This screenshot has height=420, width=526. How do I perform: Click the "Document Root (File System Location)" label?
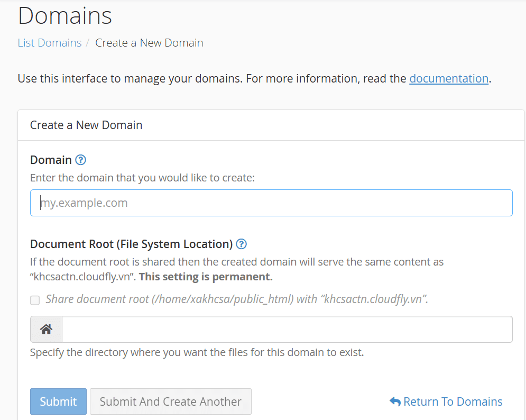pyautogui.click(x=131, y=244)
